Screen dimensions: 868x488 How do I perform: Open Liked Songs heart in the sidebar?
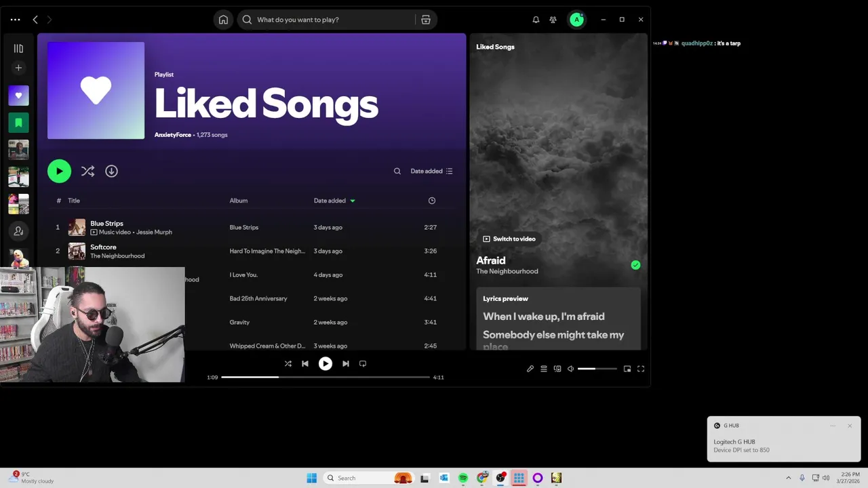(18, 96)
